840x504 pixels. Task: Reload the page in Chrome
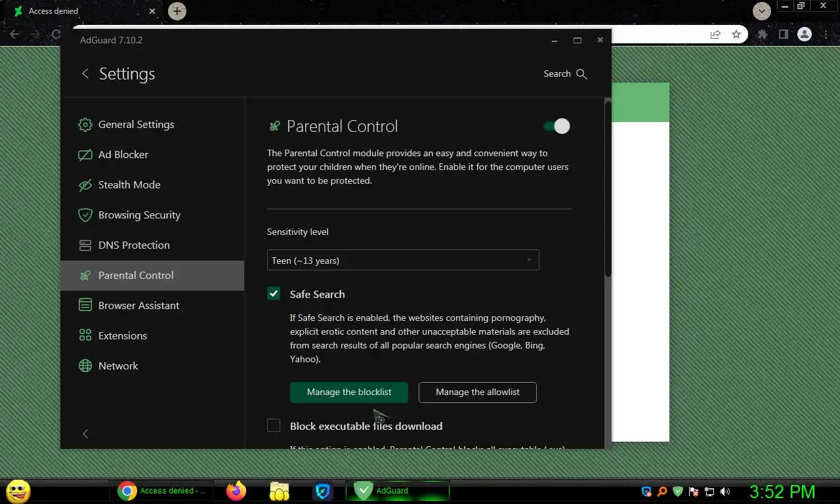[56, 34]
